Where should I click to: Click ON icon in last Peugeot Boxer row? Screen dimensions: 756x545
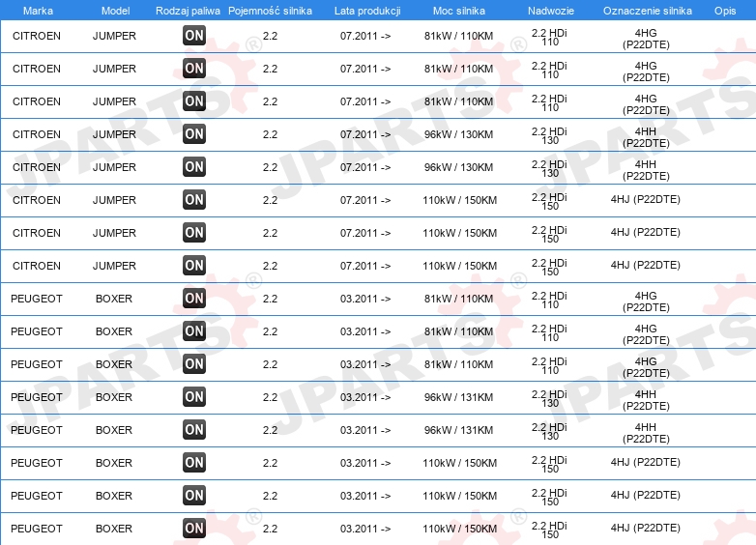click(194, 529)
